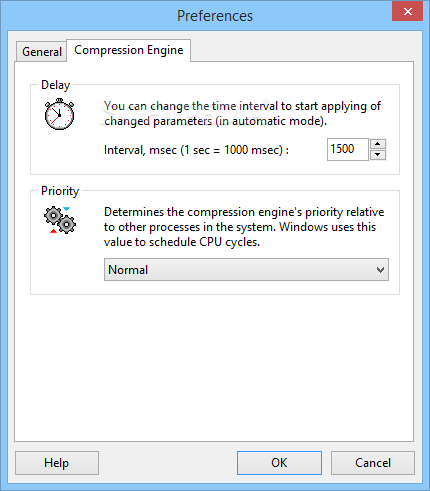
Task: Click the compression engine priority description text
Action: (244, 227)
